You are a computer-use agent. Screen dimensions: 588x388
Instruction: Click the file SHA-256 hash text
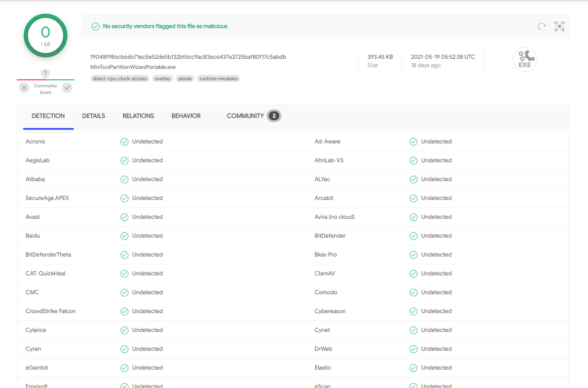(x=188, y=57)
